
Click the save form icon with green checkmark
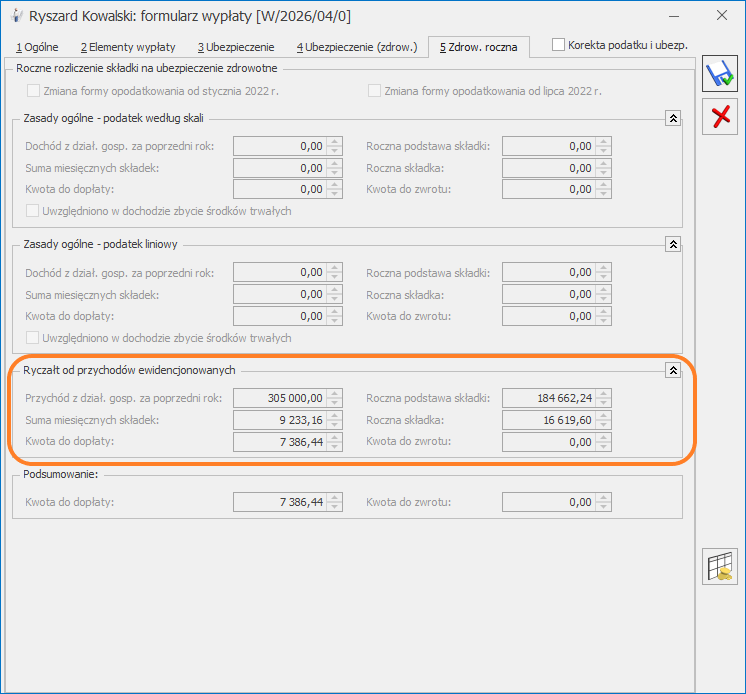coord(719,76)
